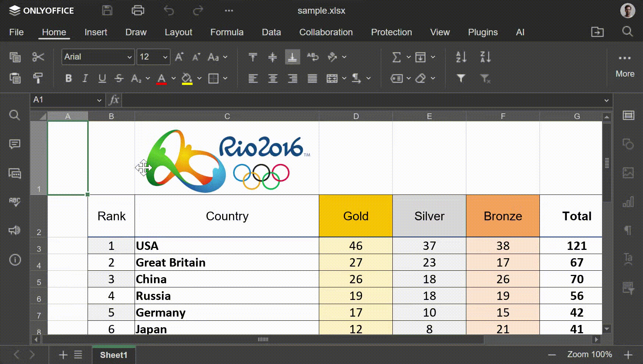Click the Clear filter icon

pyautogui.click(x=485, y=78)
